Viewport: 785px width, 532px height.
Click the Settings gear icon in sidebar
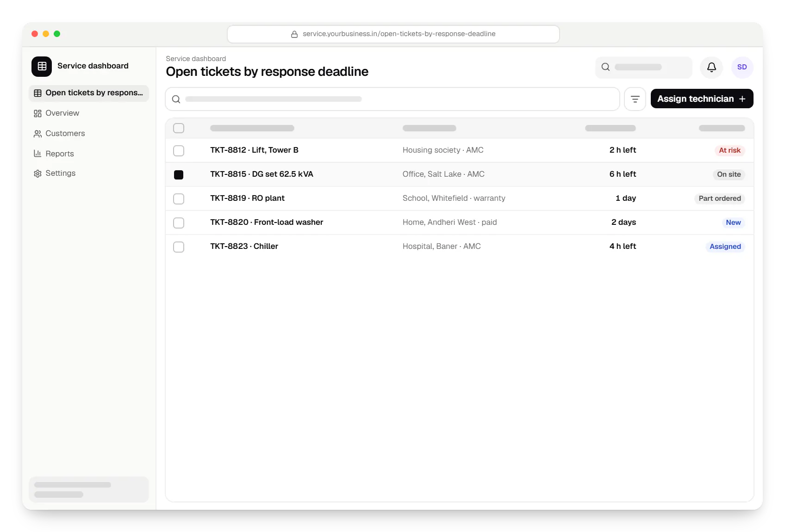click(37, 173)
